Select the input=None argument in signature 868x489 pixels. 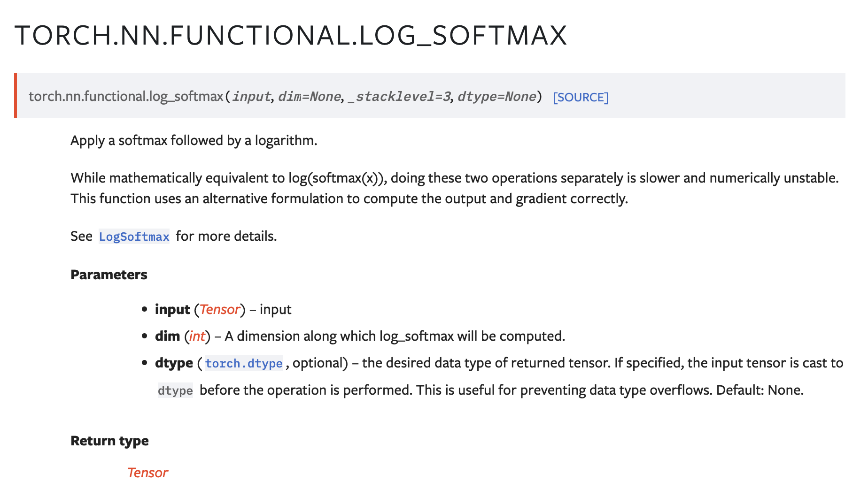click(252, 97)
